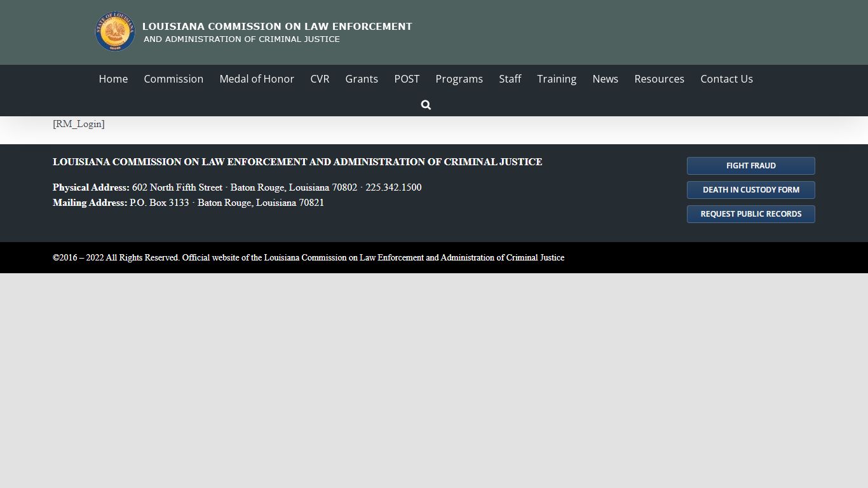Open the Commission dropdown menu
The width and height of the screenshot is (868, 488).
click(173, 79)
